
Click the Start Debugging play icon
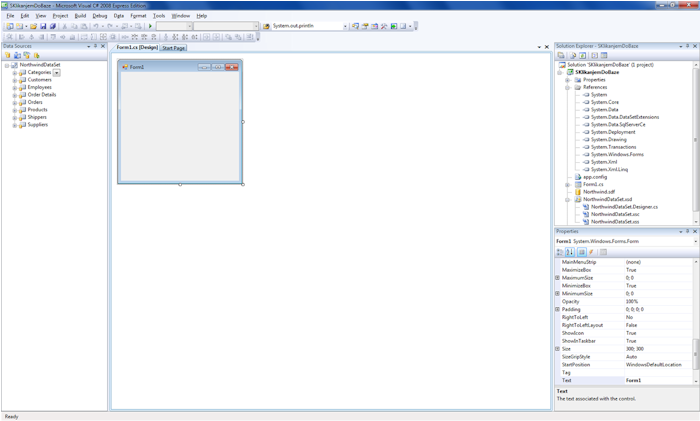click(150, 27)
